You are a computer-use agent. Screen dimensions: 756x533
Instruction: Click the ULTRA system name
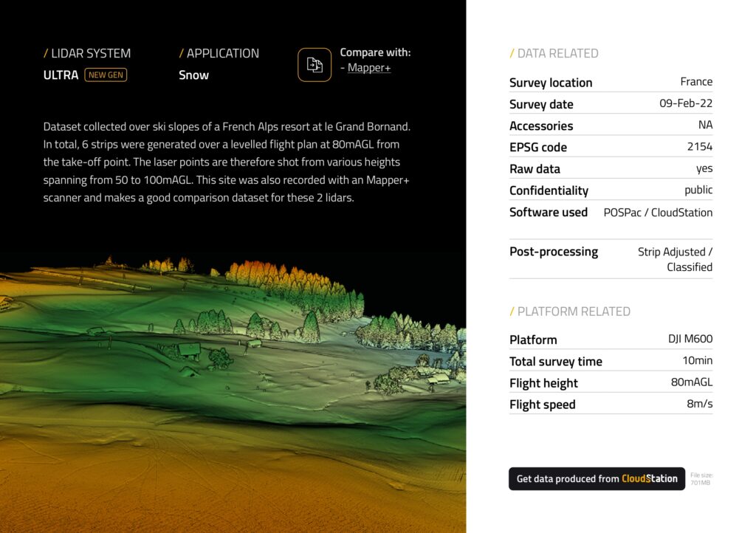pyautogui.click(x=61, y=75)
